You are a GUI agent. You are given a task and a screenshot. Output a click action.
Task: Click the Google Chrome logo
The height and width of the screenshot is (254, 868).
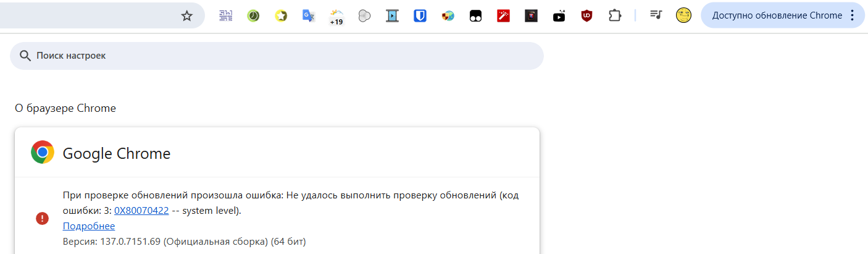[x=43, y=152]
